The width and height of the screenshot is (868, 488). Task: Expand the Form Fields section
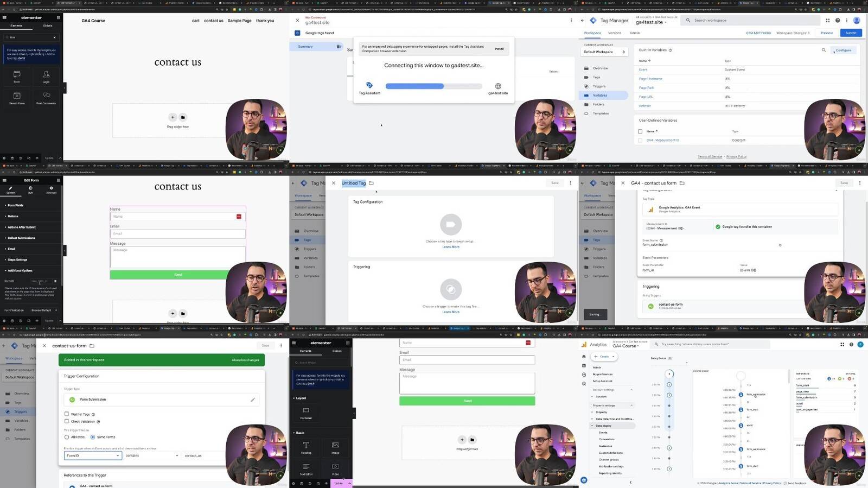(31, 205)
